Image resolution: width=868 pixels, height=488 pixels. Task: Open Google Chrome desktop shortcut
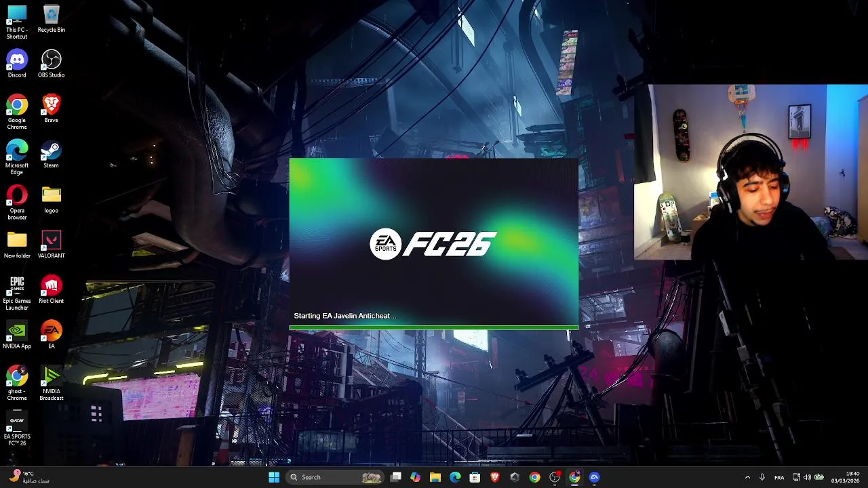pos(17,113)
